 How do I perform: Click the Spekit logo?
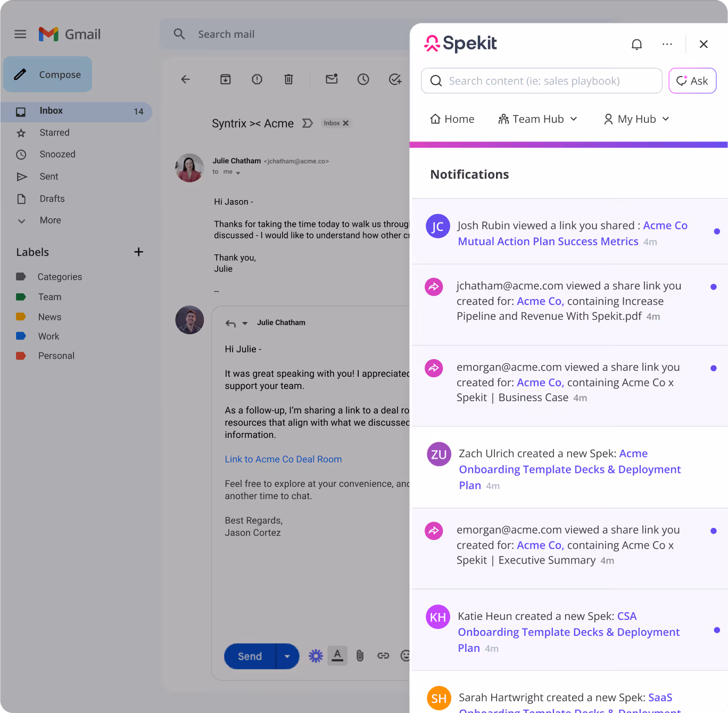[x=460, y=44]
